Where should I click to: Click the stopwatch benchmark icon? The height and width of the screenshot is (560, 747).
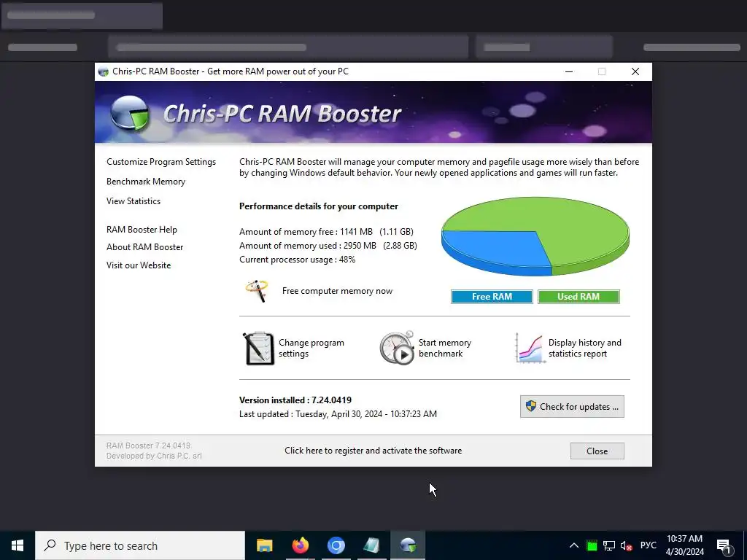coord(397,348)
